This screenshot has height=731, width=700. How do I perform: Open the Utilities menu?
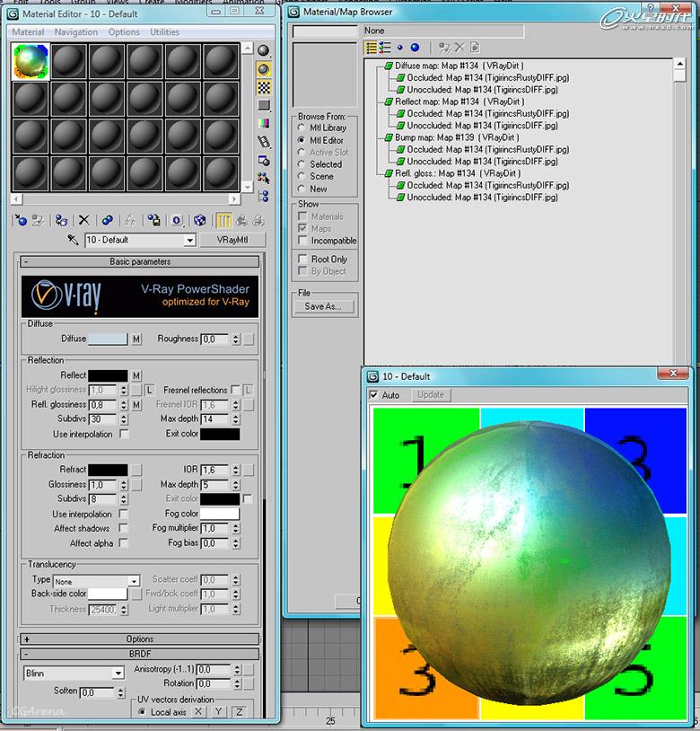(164, 32)
